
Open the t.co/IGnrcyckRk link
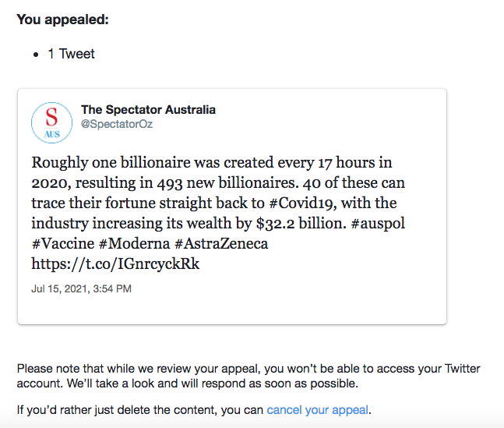[x=115, y=264]
